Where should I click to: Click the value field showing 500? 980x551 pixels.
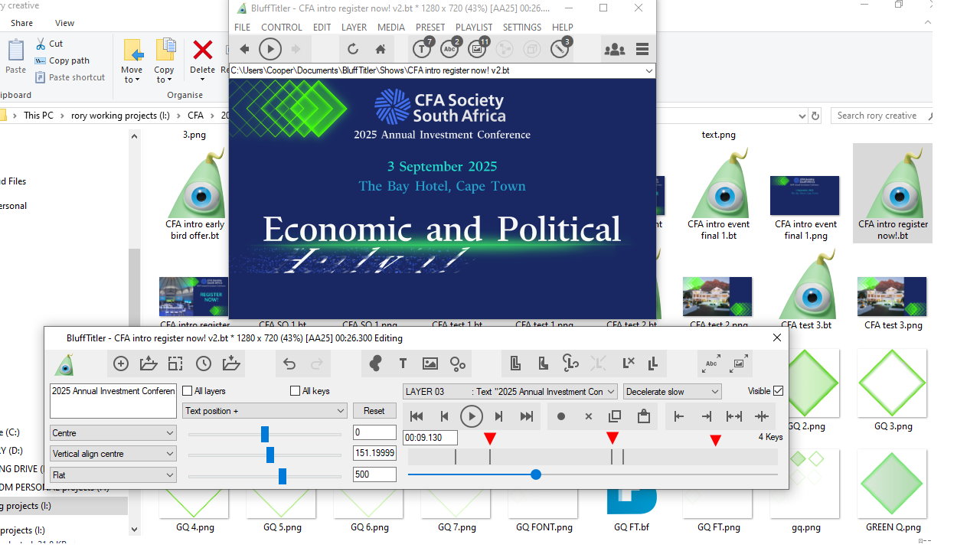(374, 474)
